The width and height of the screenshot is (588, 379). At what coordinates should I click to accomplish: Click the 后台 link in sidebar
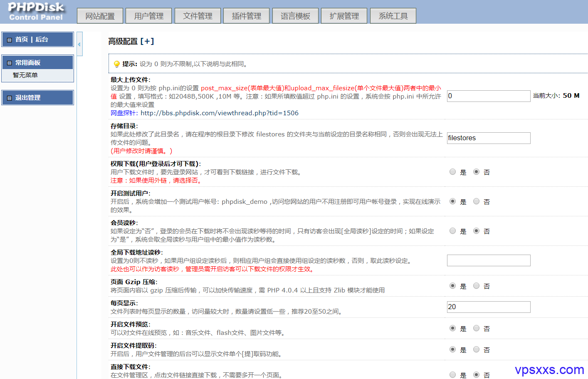point(42,40)
